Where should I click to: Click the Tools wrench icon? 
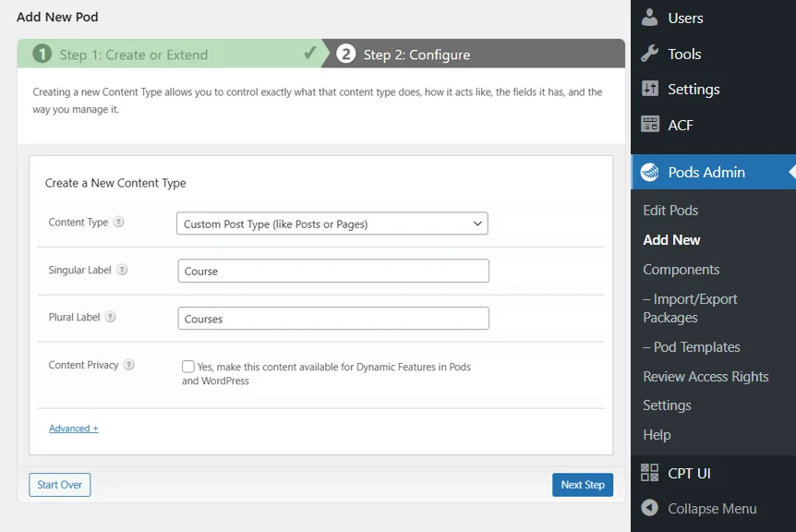[649, 54]
